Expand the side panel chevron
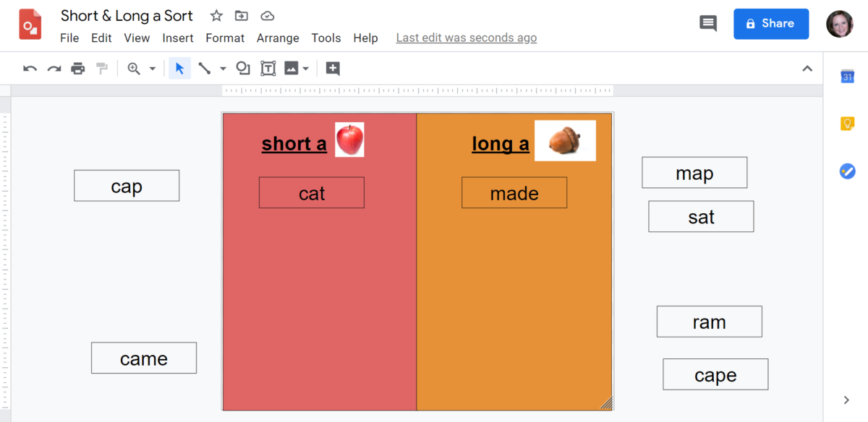Image resolution: width=868 pixels, height=422 pixels. pos(847,400)
